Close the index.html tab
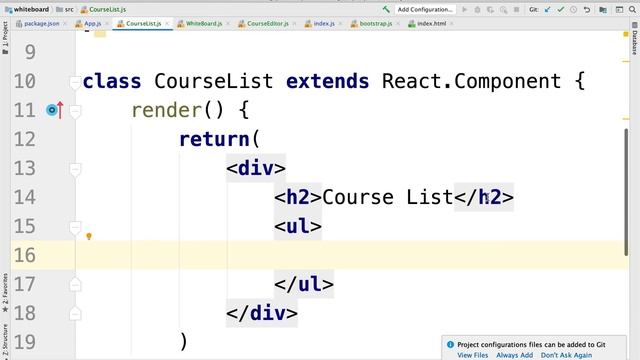 click(451, 24)
